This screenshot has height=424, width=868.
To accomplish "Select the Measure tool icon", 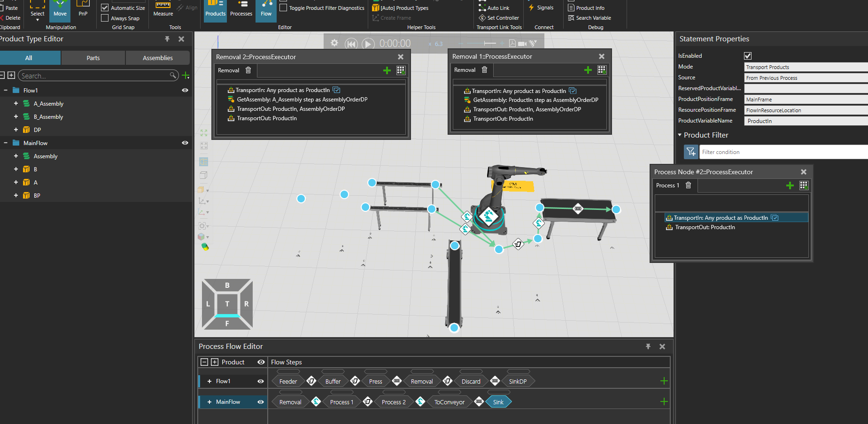I will [163, 6].
